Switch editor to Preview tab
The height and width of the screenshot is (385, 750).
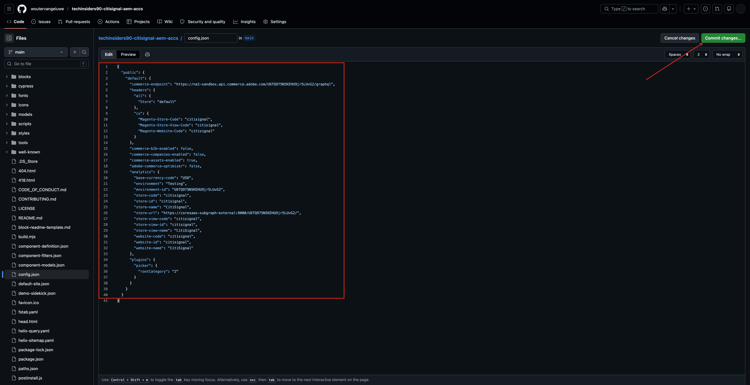pyautogui.click(x=128, y=55)
